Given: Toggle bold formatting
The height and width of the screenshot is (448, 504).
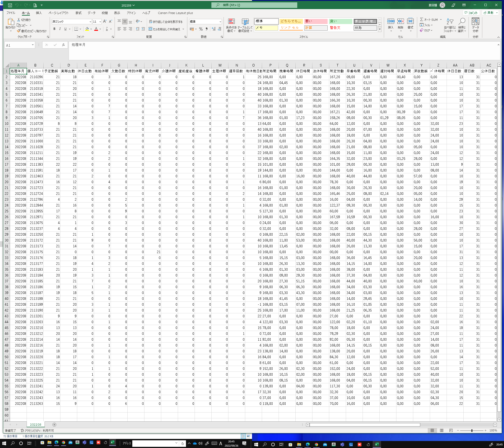Looking at the screenshot, I should [54, 29].
